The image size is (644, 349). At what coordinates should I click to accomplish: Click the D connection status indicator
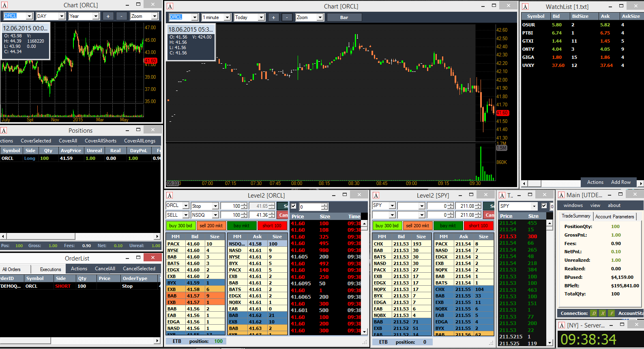(x=594, y=313)
